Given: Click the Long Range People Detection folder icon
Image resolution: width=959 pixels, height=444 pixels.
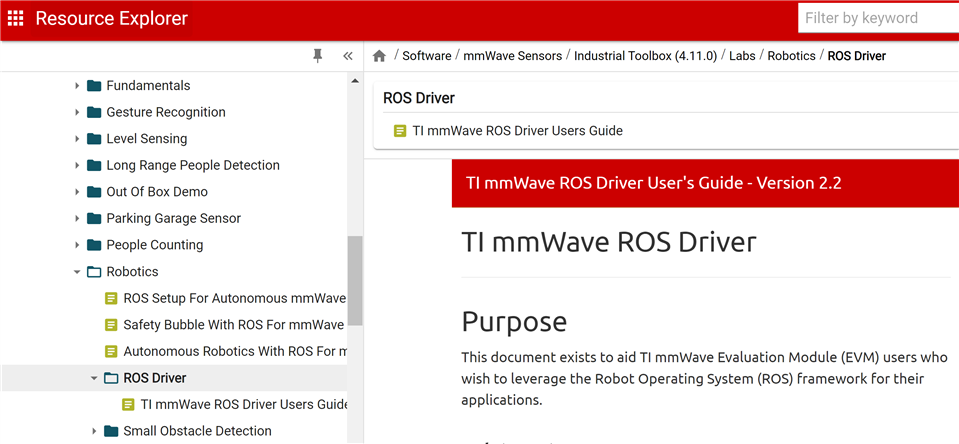Looking at the screenshot, I should [94, 165].
